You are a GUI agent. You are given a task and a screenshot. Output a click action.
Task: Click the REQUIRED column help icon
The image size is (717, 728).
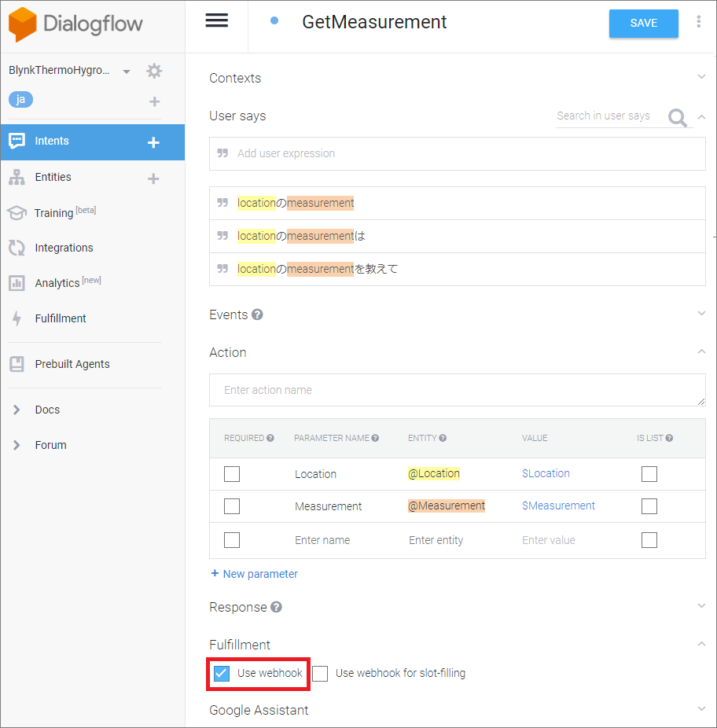click(x=270, y=438)
